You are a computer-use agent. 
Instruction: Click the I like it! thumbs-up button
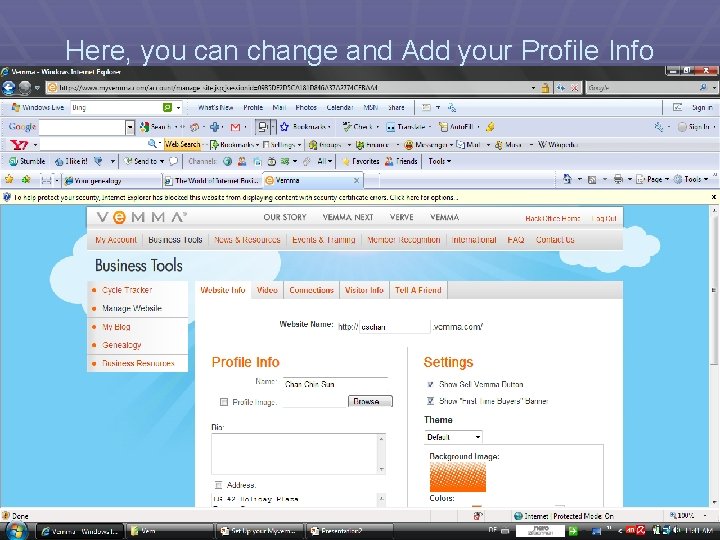[x=71, y=161]
